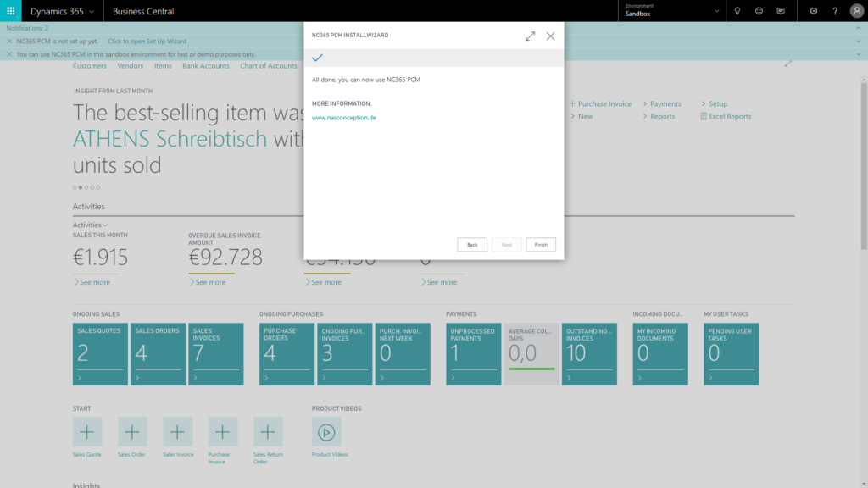The width and height of the screenshot is (868, 488).
Task: Expand the Dynamics 365 dropdown
Action: tap(92, 11)
